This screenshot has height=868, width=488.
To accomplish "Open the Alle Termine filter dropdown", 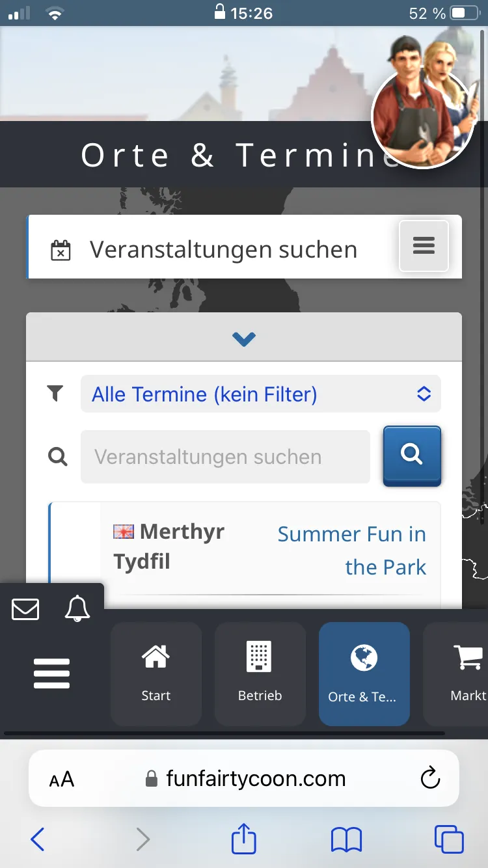I will (x=261, y=394).
